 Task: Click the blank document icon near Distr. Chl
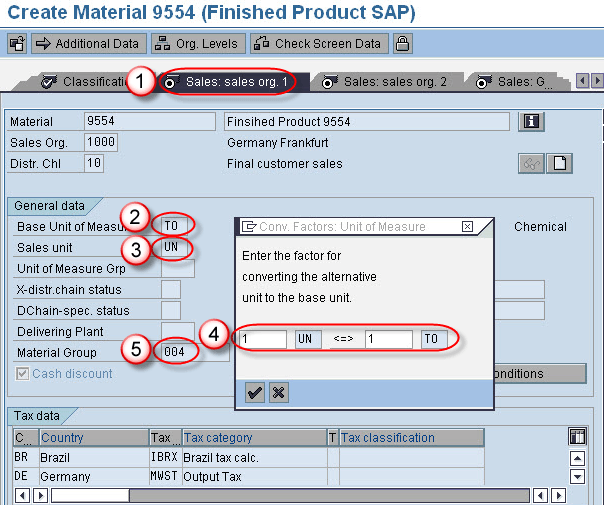(561, 164)
